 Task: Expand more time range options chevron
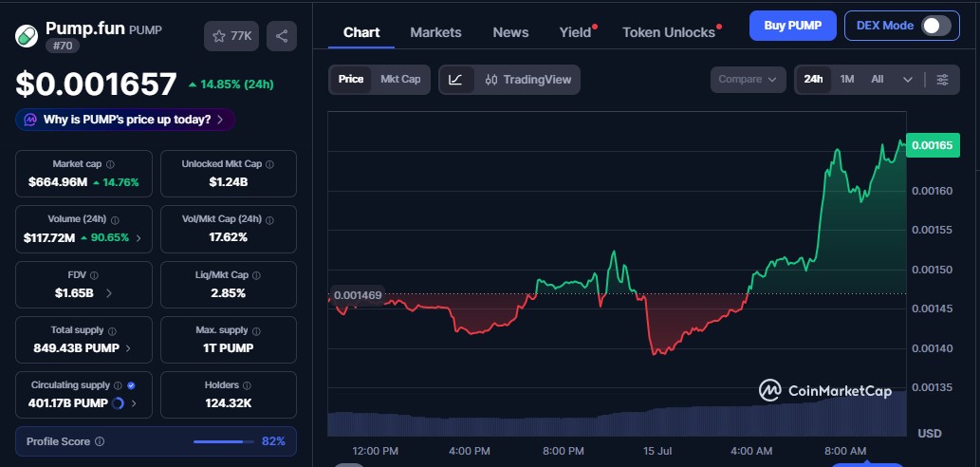[908, 80]
